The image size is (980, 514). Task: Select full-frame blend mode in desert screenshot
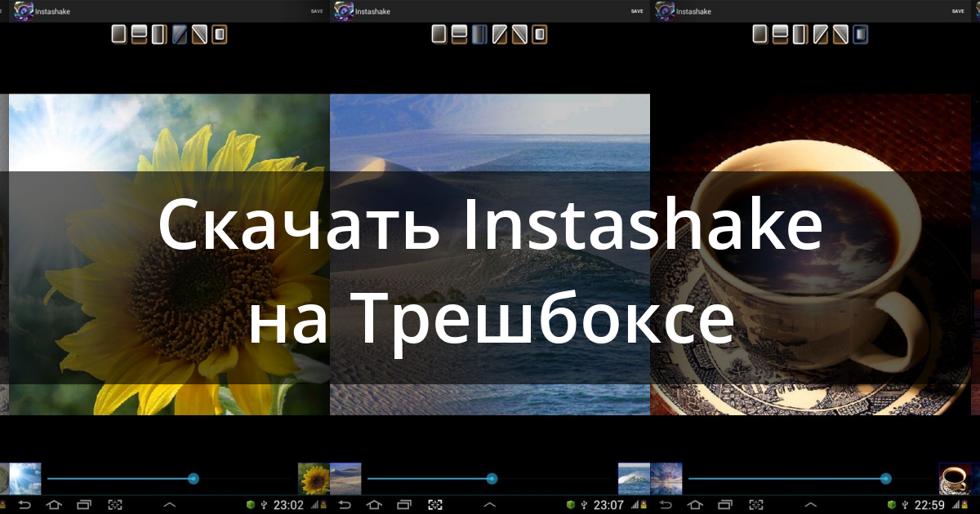pyautogui.click(x=439, y=34)
